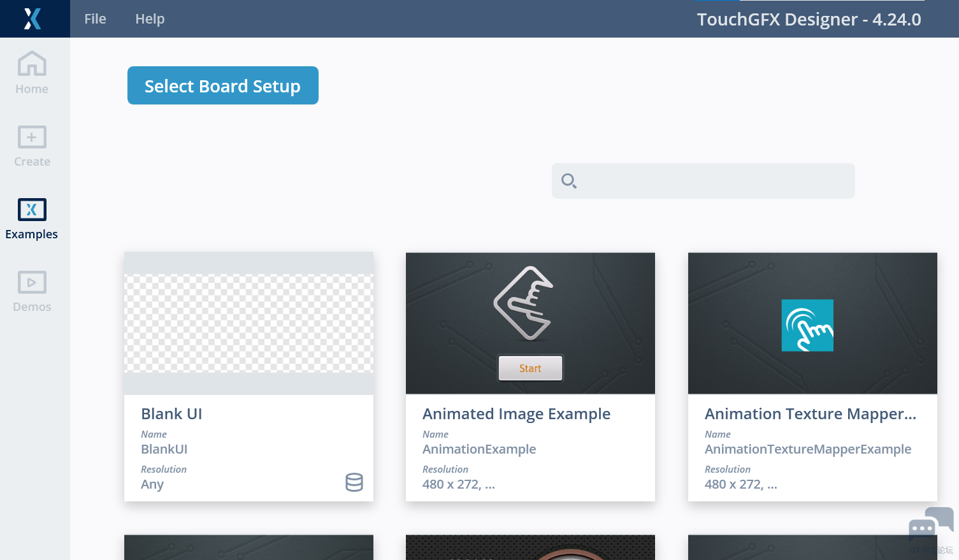
Task: Select the Blank UI checkerboard thumbnail
Action: (249, 324)
